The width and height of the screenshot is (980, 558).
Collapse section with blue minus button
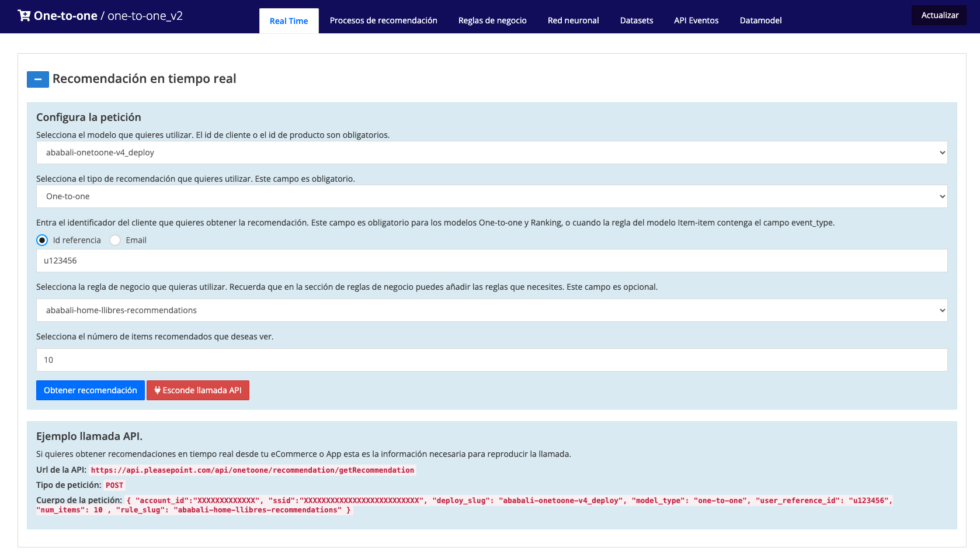pos(38,79)
